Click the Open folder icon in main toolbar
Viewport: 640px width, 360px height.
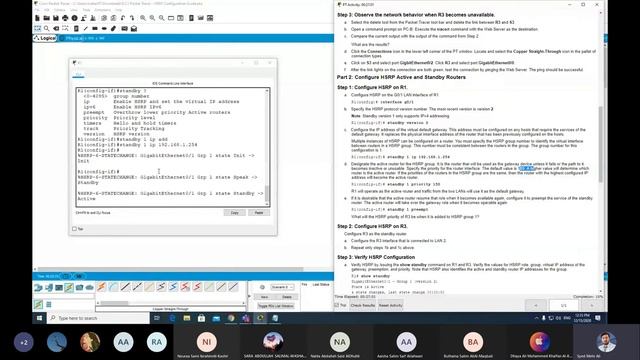(47, 18)
